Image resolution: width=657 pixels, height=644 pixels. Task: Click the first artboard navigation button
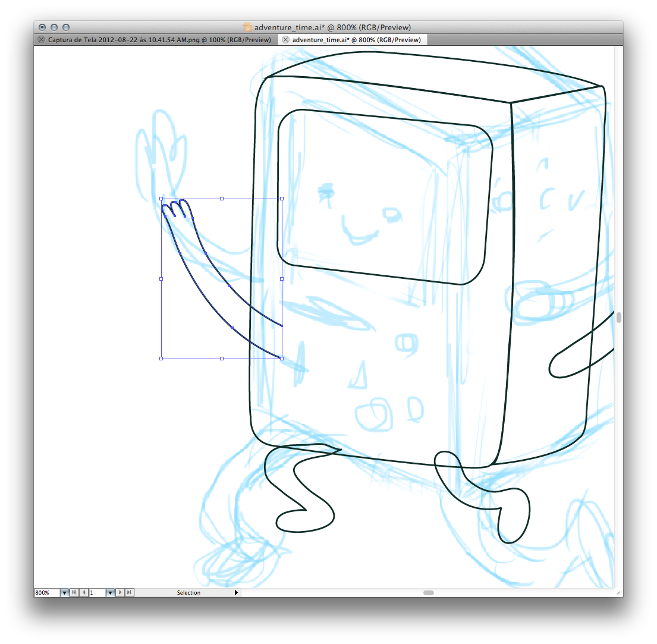coord(74,593)
